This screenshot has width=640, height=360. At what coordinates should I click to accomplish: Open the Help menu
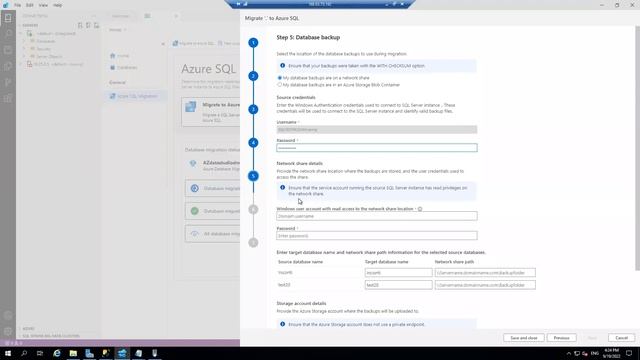point(57,5)
